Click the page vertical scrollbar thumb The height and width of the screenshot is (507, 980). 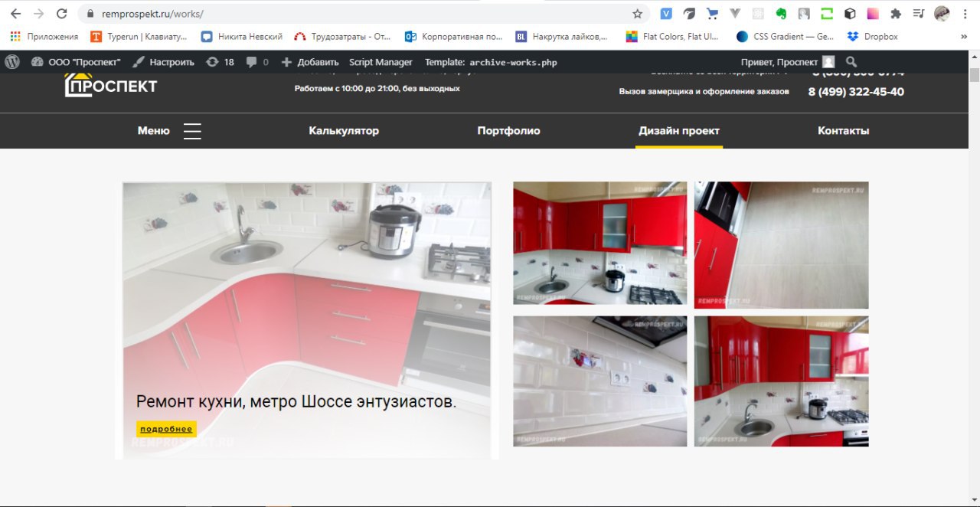pos(974,75)
